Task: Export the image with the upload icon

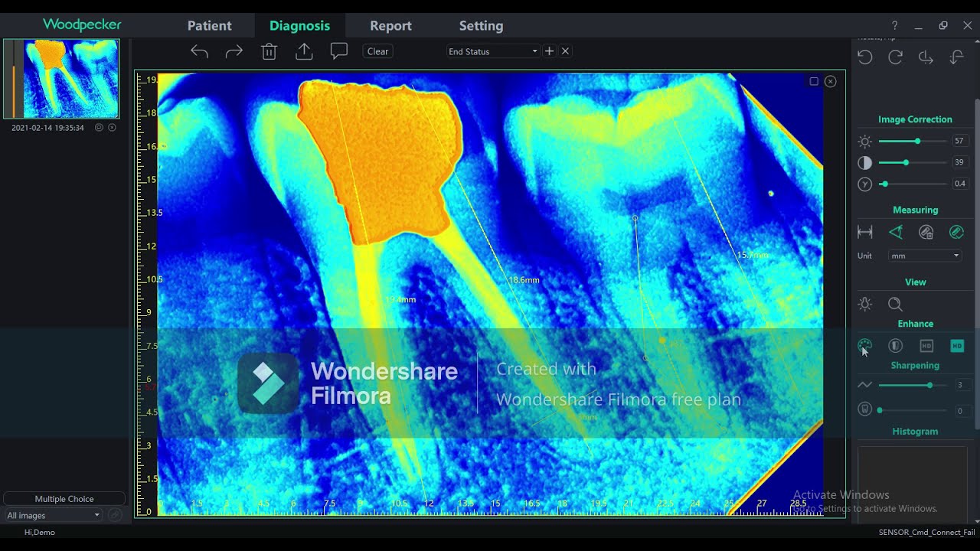Action: click(304, 51)
